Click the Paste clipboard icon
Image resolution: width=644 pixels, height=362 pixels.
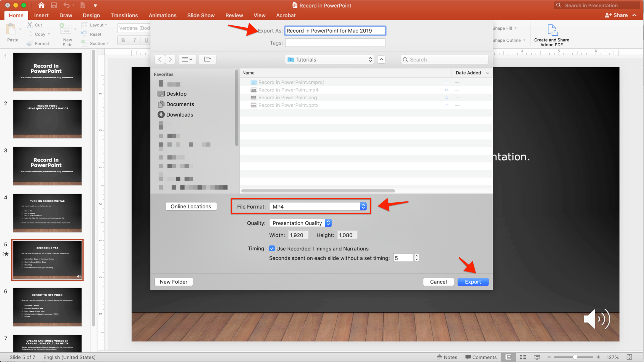[x=11, y=29]
